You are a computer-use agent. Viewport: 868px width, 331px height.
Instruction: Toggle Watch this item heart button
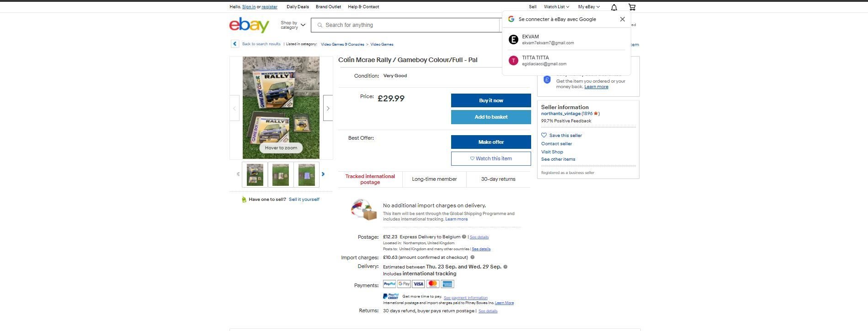[x=491, y=158]
